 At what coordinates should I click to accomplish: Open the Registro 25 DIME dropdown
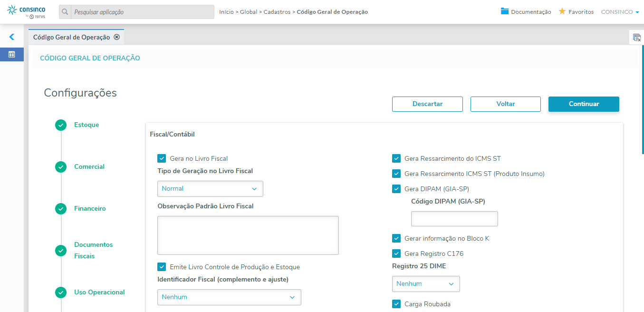tap(426, 284)
